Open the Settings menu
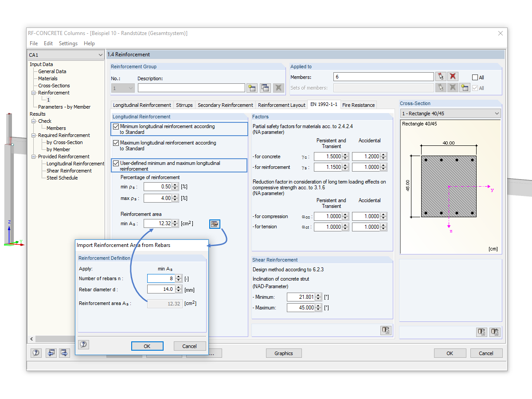This screenshot has width=532, height=399. click(x=68, y=43)
